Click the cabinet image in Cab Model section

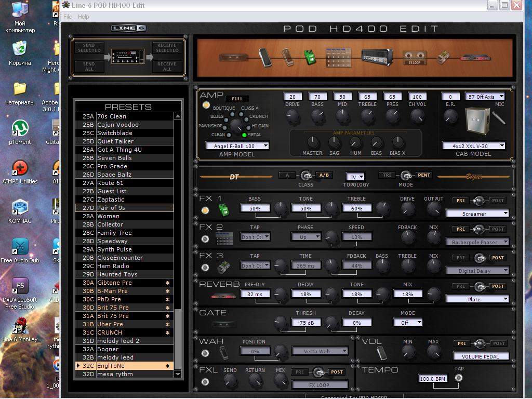(478, 121)
